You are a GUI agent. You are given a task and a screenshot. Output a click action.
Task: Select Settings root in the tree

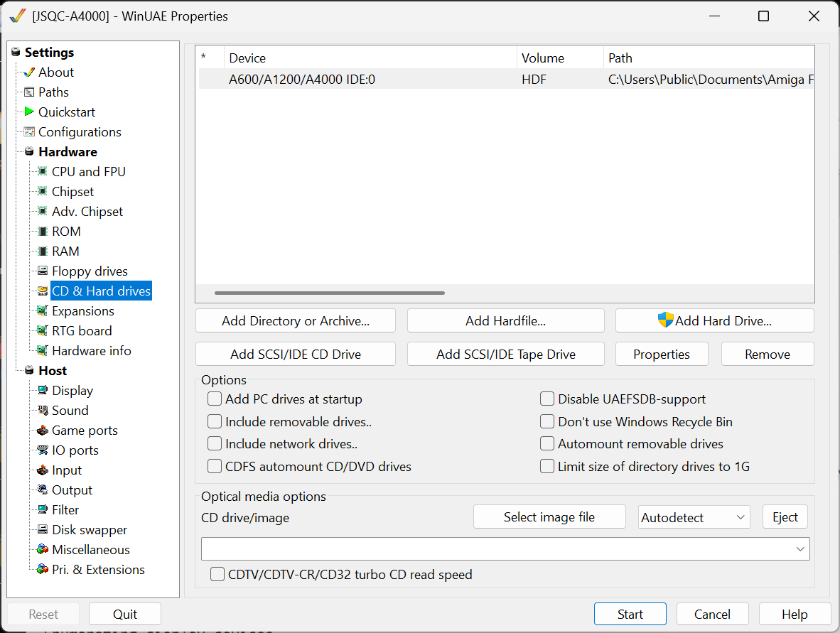49,53
